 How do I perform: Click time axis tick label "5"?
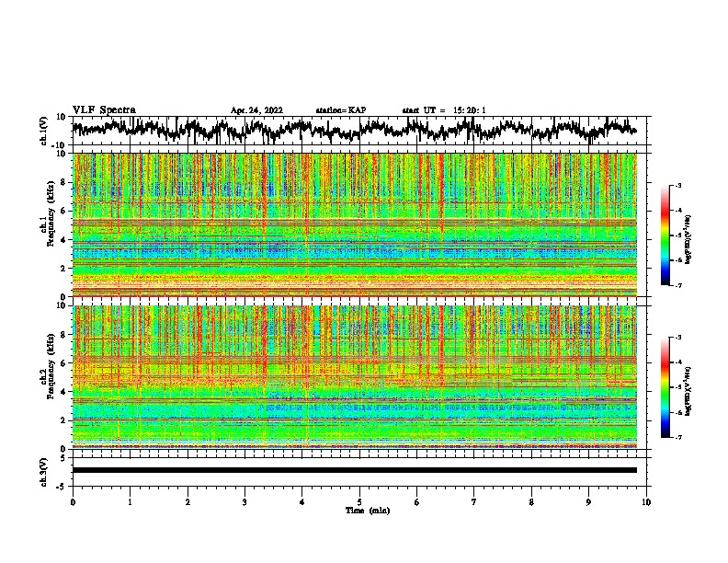tap(359, 502)
